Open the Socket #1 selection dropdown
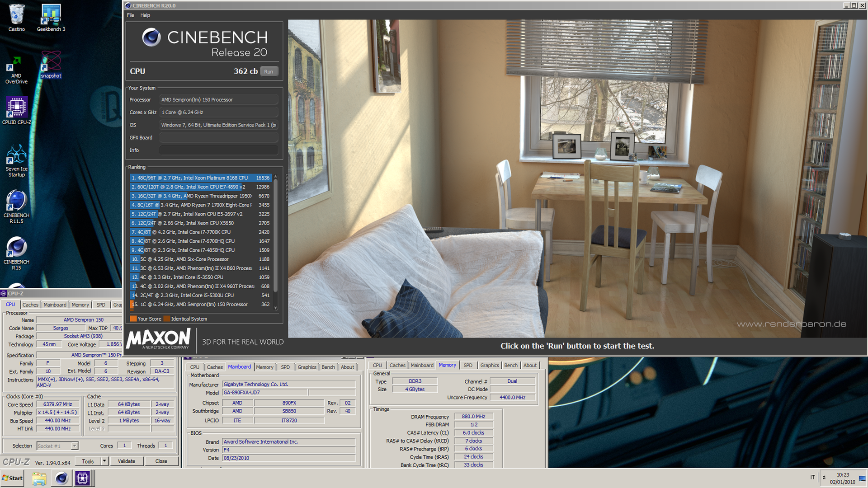868x488 pixels. [x=75, y=446]
